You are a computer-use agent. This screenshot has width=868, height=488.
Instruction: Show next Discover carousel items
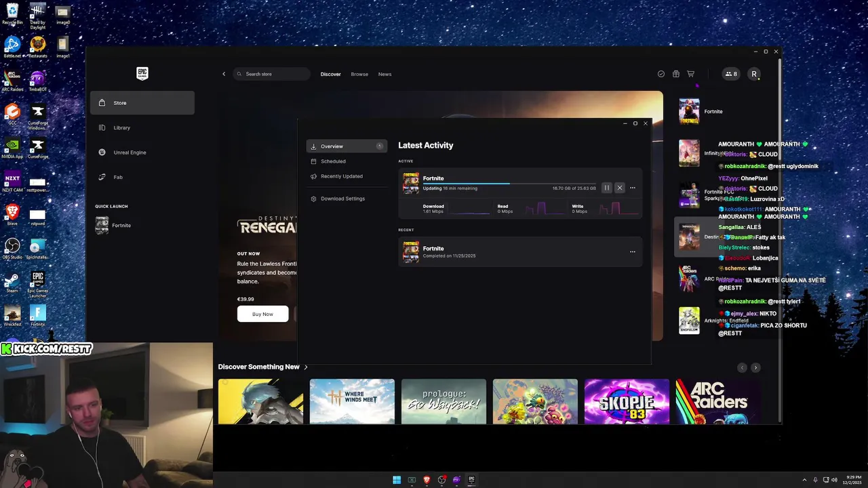tap(755, 367)
